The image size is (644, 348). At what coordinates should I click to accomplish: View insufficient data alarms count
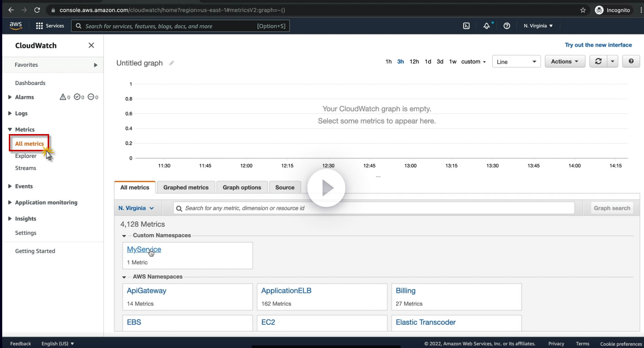(x=93, y=97)
